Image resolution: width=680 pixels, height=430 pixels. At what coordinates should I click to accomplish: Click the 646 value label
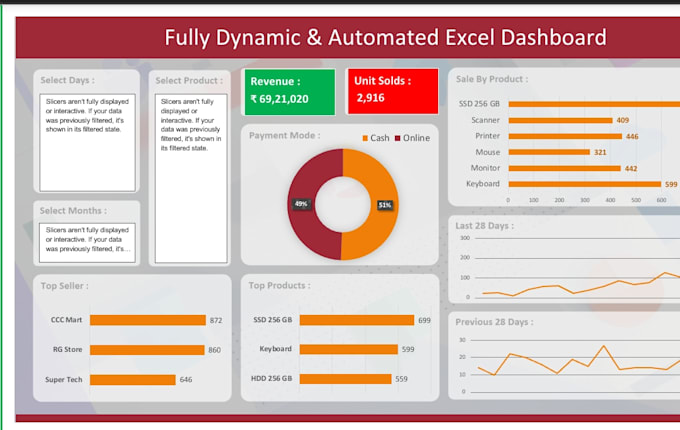point(186,380)
